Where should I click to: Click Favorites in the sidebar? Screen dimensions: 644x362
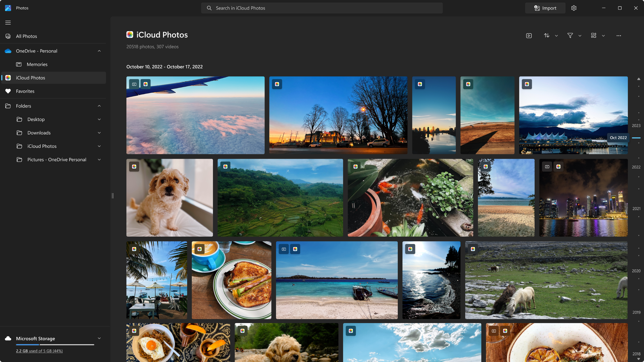pyautogui.click(x=25, y=91)
